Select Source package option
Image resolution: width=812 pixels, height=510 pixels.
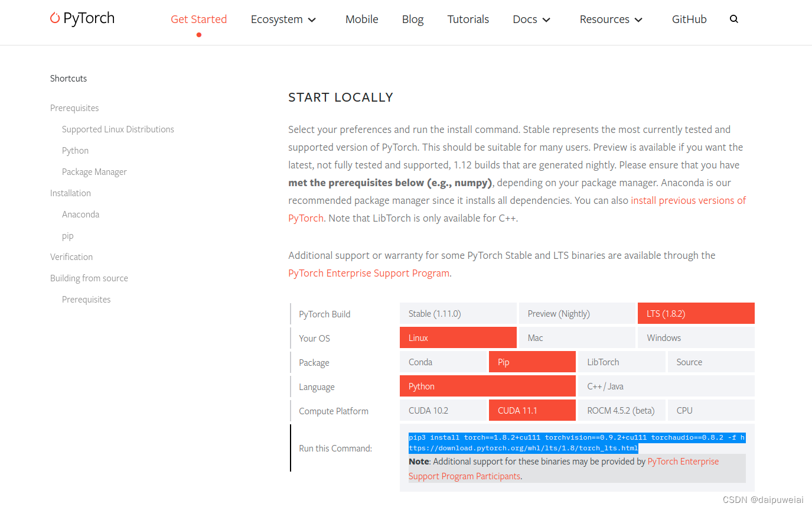[711, 362]
